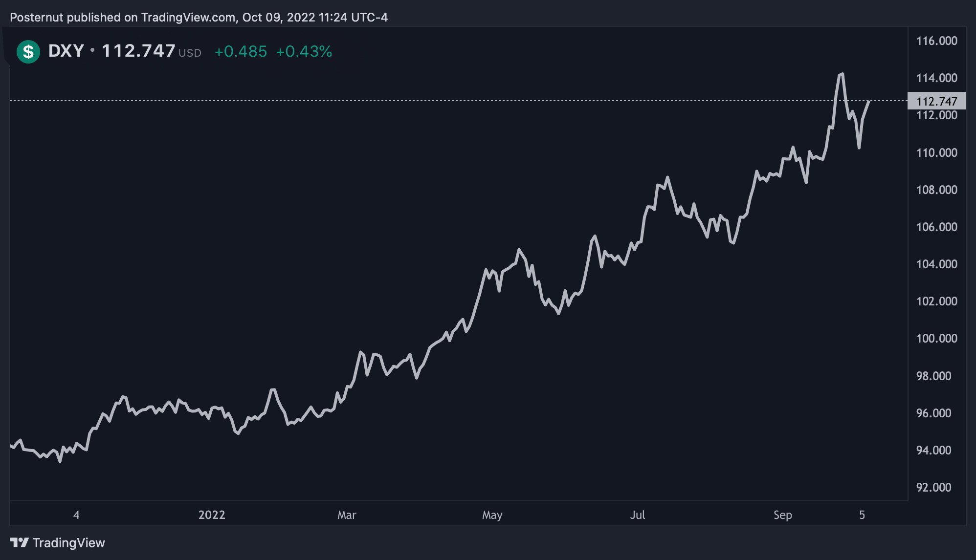This screenshot has height=560, width=976.
Task: Click the green dollar DXY symbol icon
Action: (28, 51)
